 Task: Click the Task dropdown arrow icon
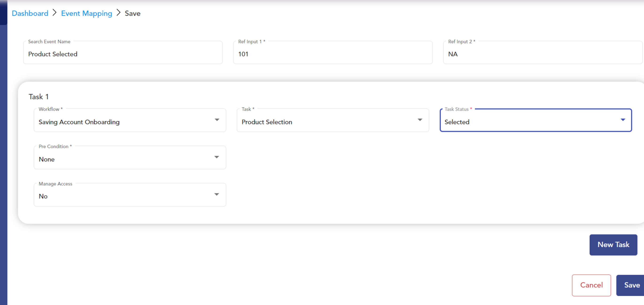click(x=420, y=120)
